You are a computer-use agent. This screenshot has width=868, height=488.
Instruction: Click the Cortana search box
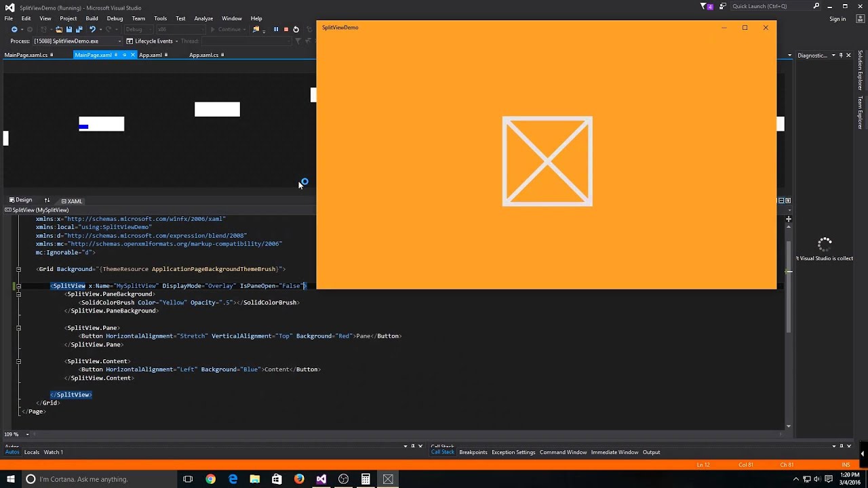coord(98,479)
